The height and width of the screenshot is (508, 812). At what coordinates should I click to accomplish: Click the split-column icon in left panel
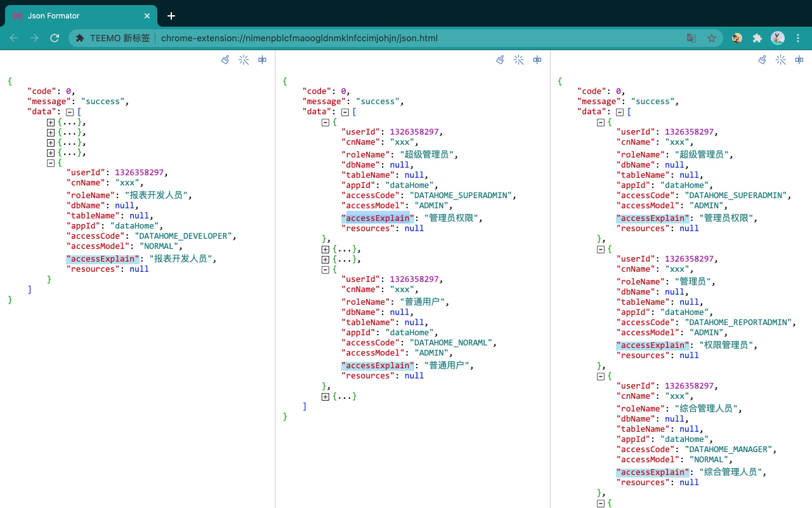[x=262, y=60]
